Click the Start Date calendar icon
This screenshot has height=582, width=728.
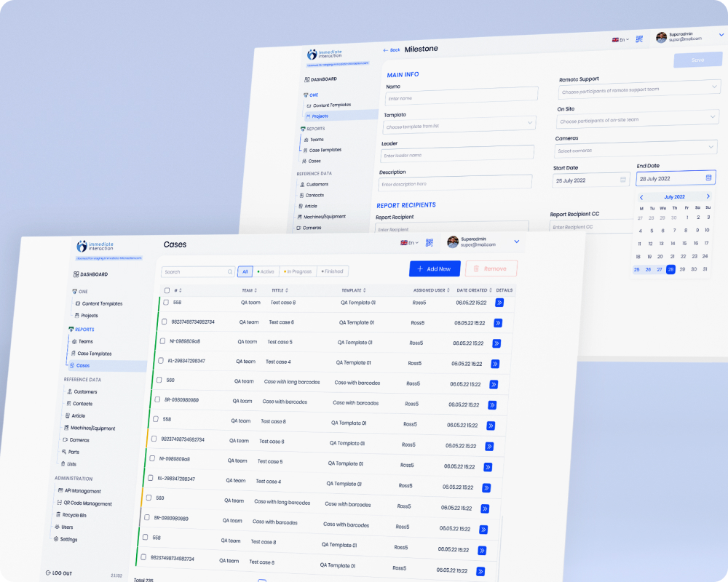point(623,180)
